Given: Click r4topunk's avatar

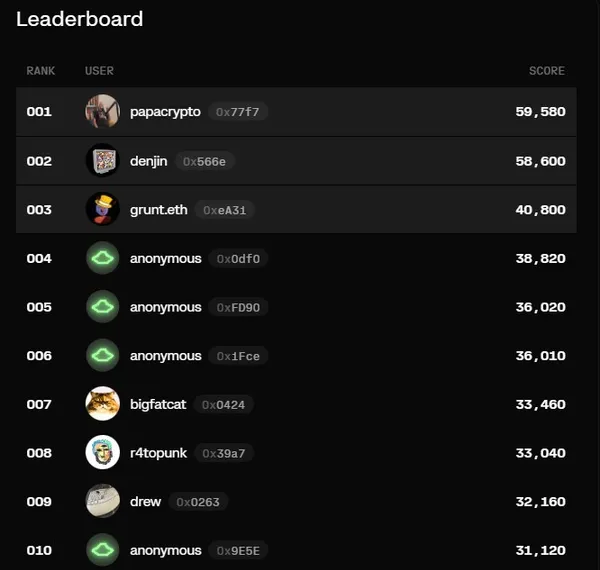Looking at the screenshot, I should pos(102,453).
